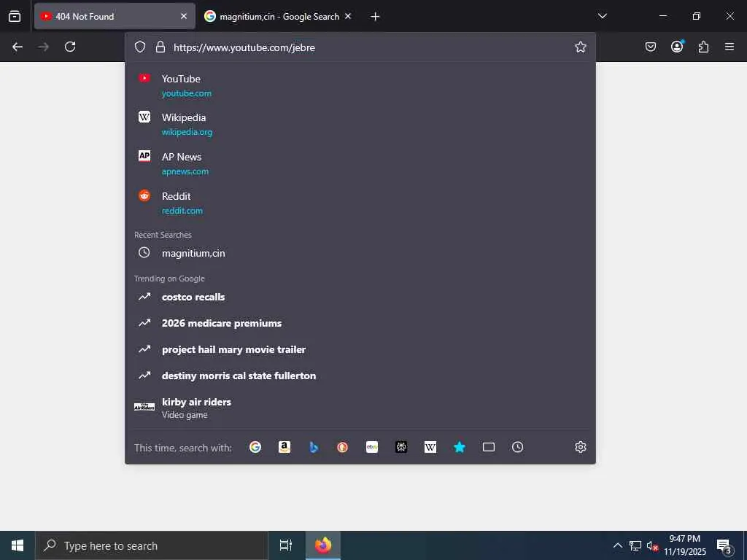Screen dimensions: 747x560
Task: Switch to the 404 Not Found tab
Action: pyautogui.click(x=115, y=16)
